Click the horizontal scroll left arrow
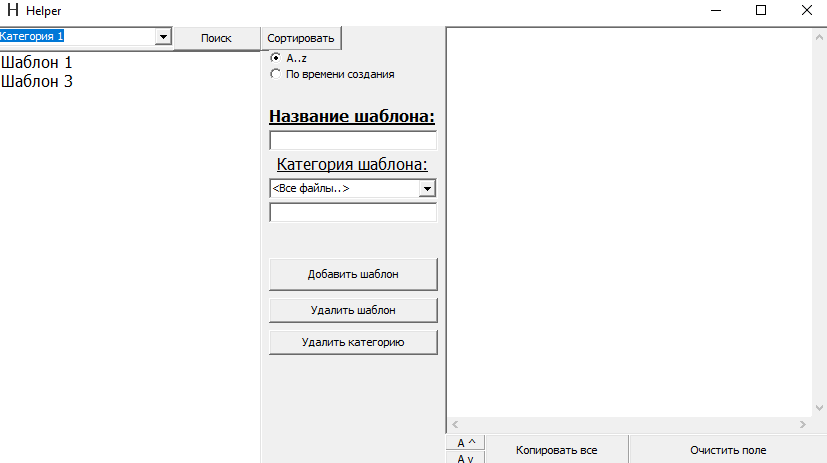This screenshot has width=827, height=463. pos(455,425)
